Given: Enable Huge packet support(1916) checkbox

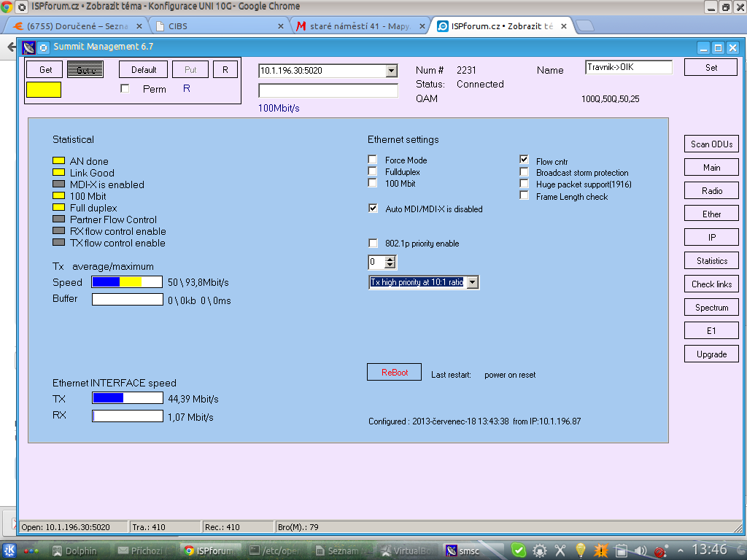Looking at the screenshot, I should (x=524, y=183).
